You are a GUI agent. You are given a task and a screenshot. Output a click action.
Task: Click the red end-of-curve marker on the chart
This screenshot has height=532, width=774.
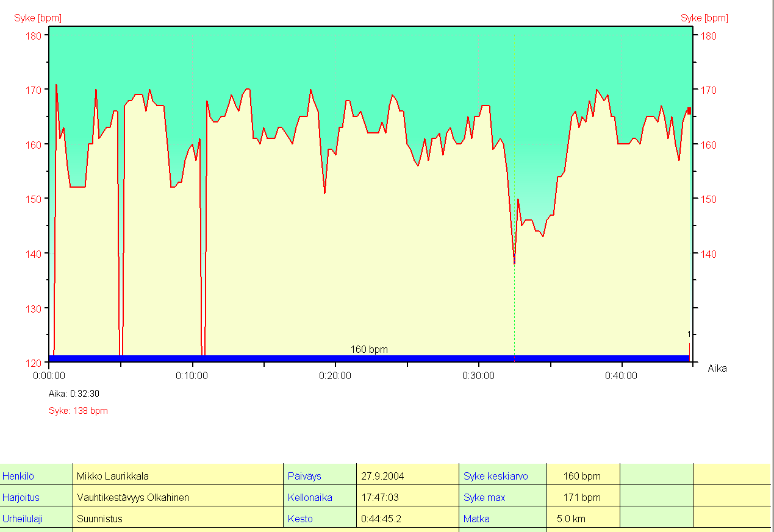(x=689, y=110)
